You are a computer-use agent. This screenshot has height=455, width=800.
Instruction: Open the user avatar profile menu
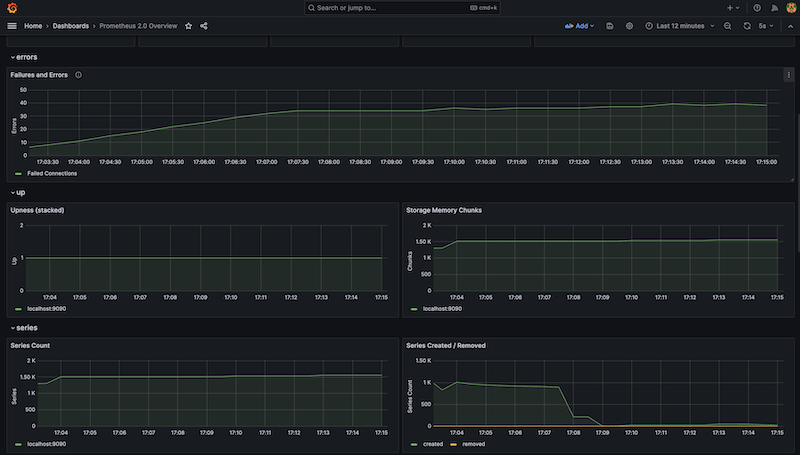[791, 8]
